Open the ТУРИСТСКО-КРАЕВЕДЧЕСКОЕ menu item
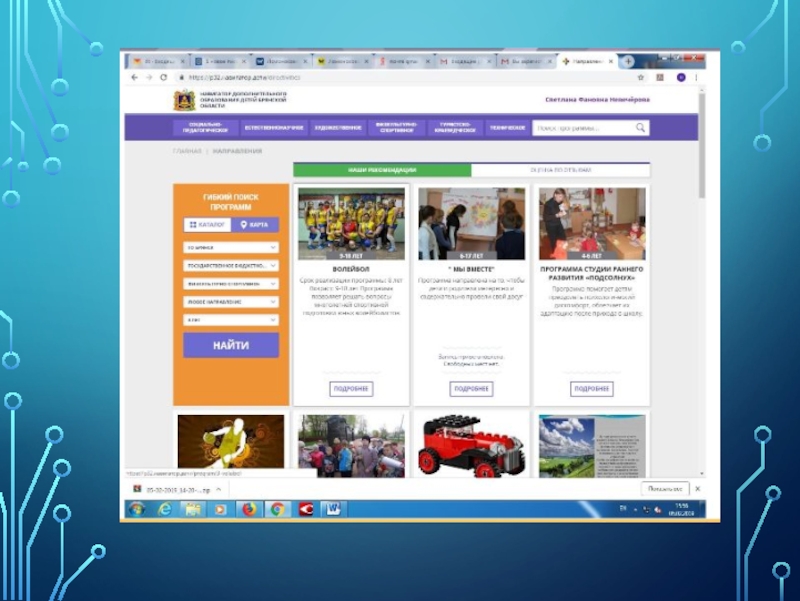 tap(455, 128)
